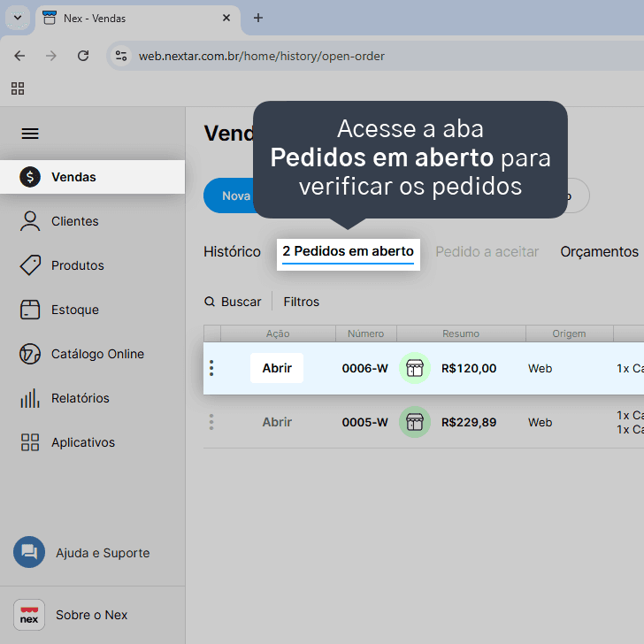Open Sobre o Nex

tap(92, 615)
